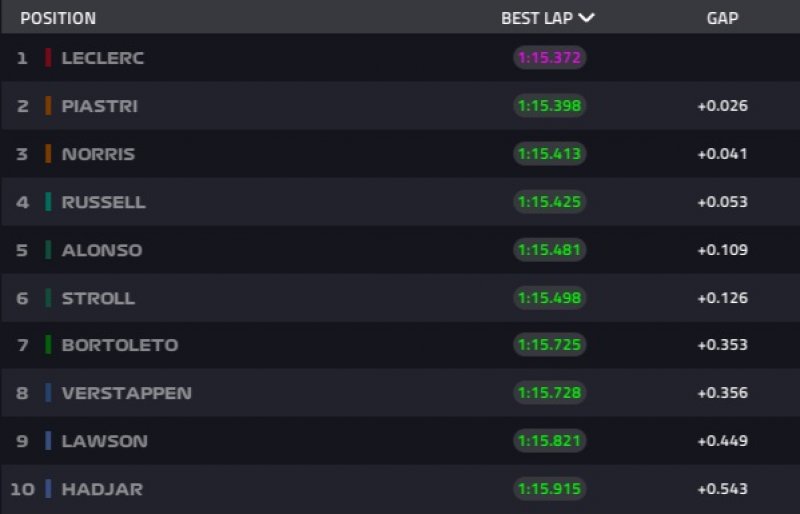Sort by the POSITION column header

click(x=58, y=18)
